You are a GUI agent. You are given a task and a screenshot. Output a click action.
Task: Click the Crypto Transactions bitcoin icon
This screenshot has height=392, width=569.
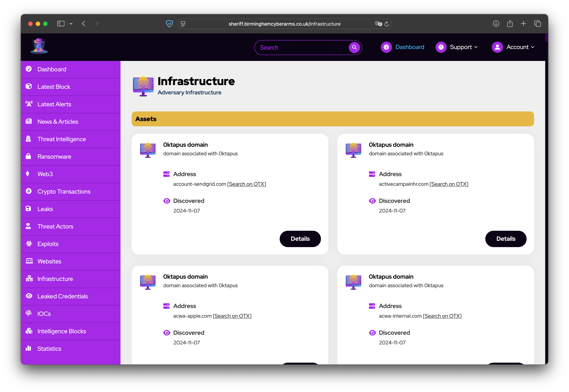click(29, 191)
